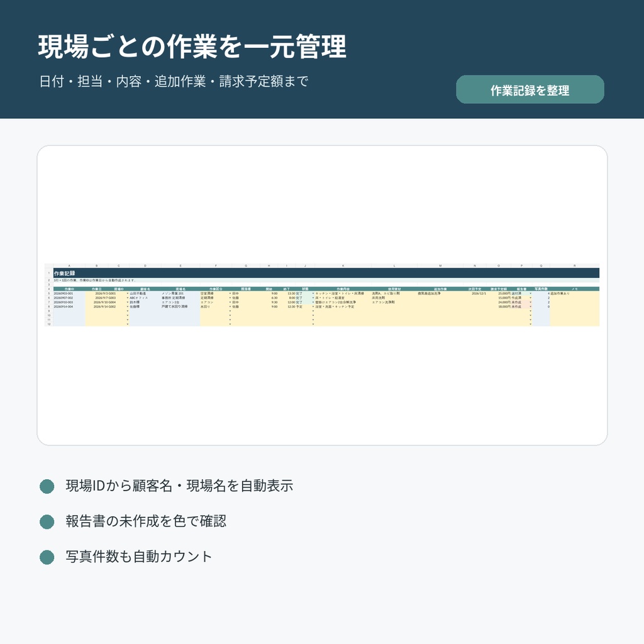Select the 作業内容 column header cell

[343, 289]
